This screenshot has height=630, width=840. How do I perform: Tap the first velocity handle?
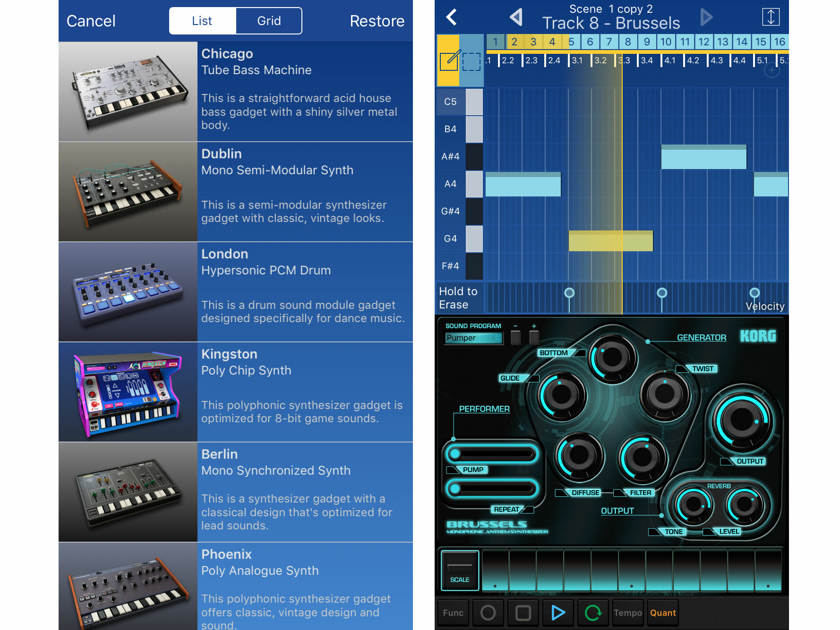tap(569, 293)
